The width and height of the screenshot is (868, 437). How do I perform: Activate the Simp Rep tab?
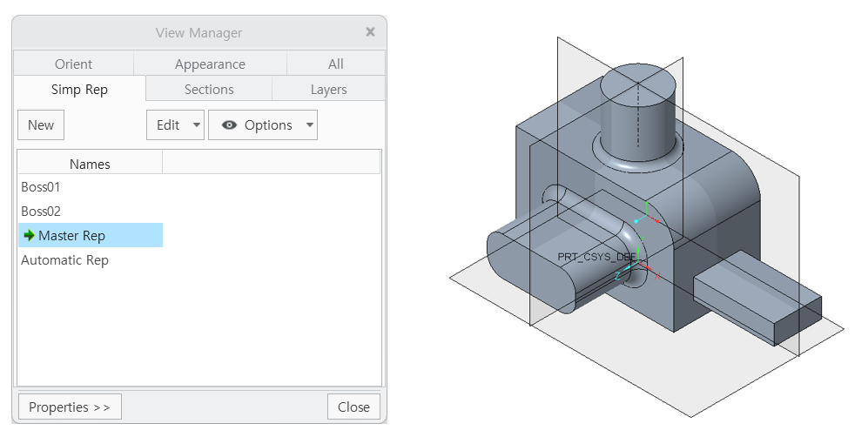point(80,89)
